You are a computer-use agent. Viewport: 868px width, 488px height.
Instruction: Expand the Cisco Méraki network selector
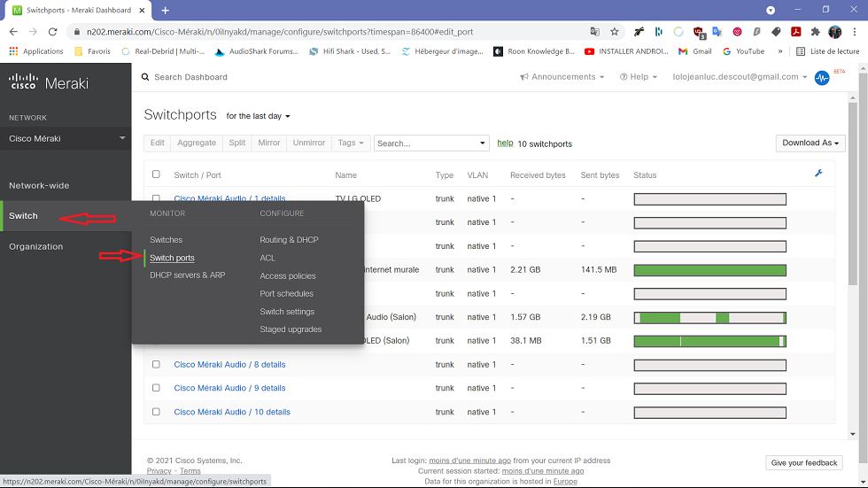(66, 138)
